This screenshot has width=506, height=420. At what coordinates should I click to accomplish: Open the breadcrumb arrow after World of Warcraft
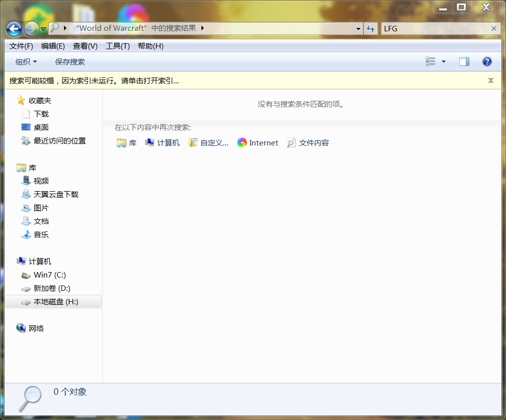[x=201, y=28]
